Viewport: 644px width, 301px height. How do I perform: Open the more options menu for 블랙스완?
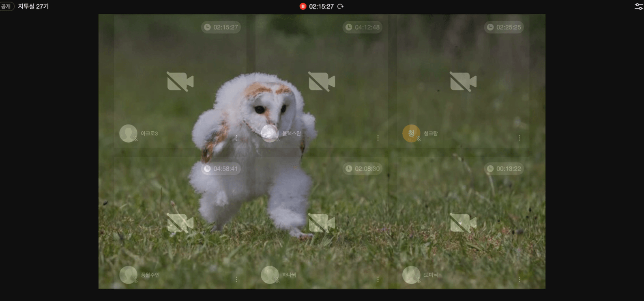click(378, 138)
